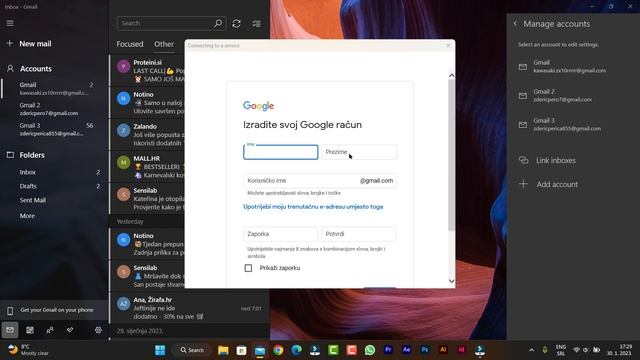
Task: Launch Adobe InDesign from taskbar
Action: pos(462,350)
